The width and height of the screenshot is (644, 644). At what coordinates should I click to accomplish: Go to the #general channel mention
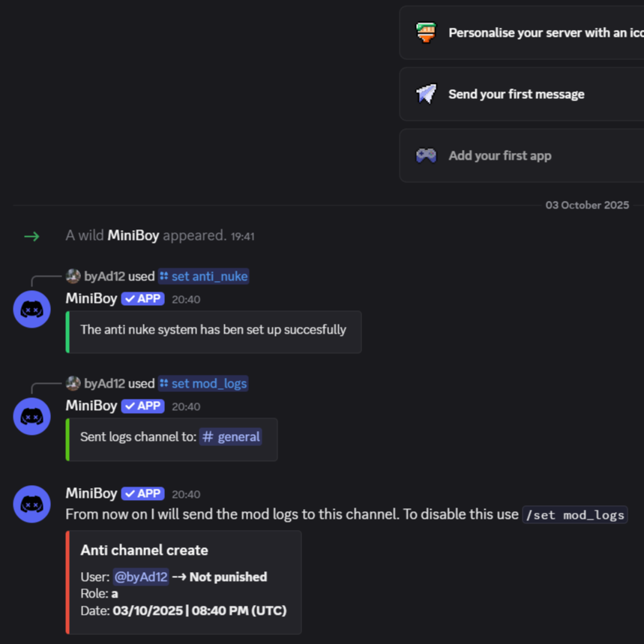231,436
